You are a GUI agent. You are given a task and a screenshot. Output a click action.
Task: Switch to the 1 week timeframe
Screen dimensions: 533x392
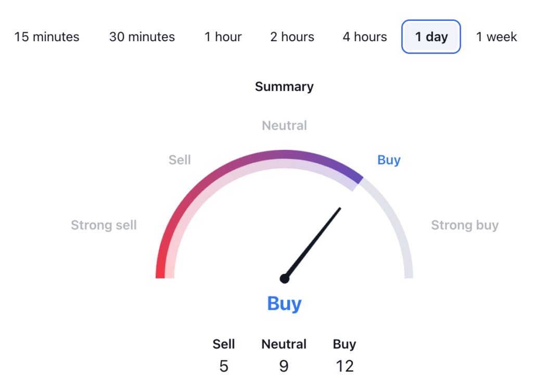coord(497,37)
